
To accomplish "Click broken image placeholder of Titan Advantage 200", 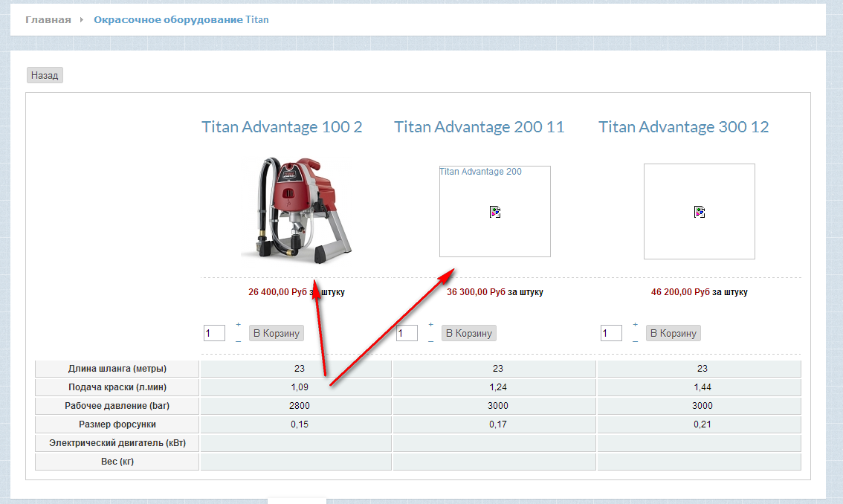I will (494, 211).
